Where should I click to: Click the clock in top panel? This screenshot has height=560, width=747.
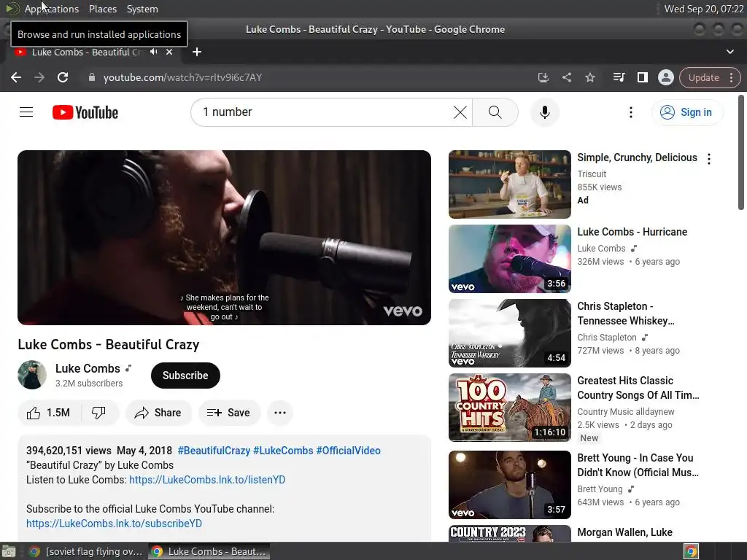coord(704,9)
